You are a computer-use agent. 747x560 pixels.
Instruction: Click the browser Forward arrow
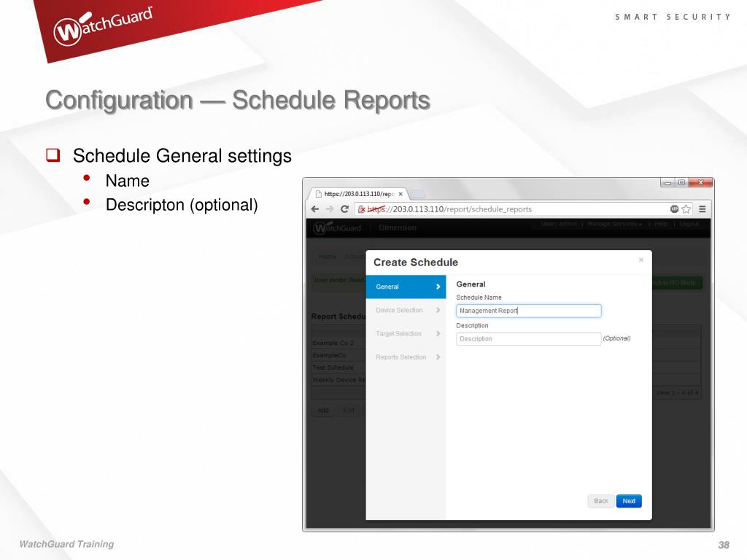tap(330, 209)
